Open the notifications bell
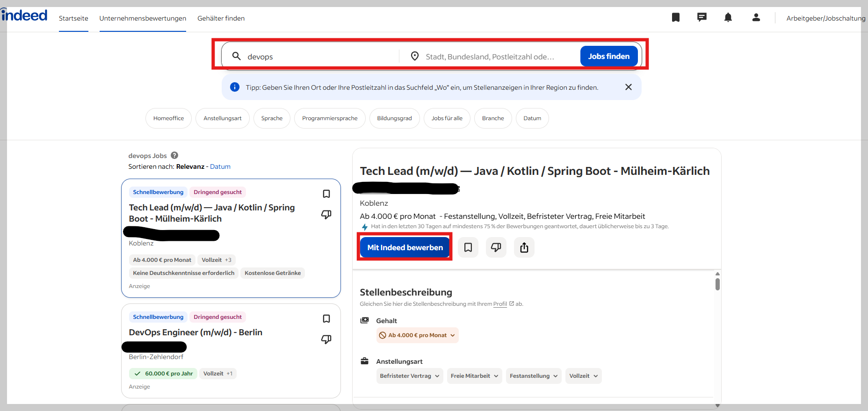 point(728,18)
